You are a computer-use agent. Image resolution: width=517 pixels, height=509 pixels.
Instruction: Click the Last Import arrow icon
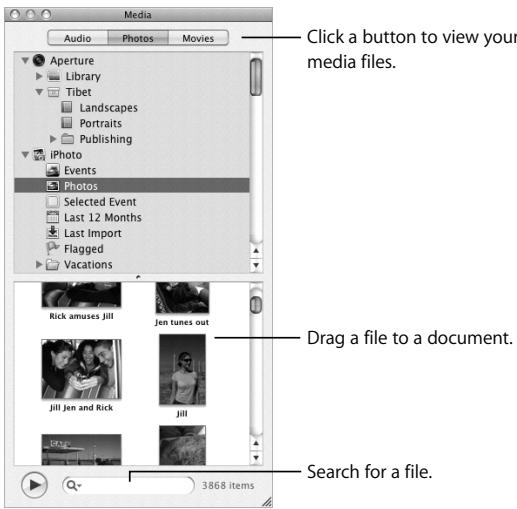52,232
